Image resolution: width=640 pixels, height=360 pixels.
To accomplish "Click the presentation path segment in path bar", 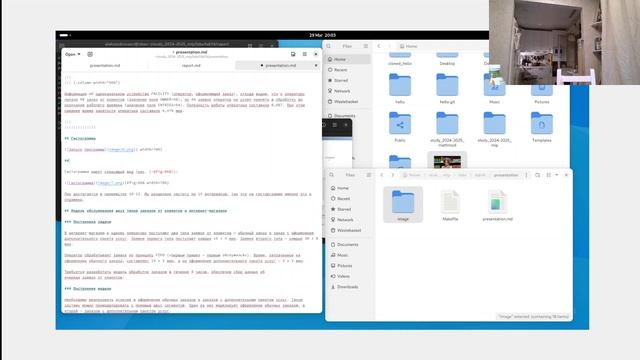I will click(506, 175).
